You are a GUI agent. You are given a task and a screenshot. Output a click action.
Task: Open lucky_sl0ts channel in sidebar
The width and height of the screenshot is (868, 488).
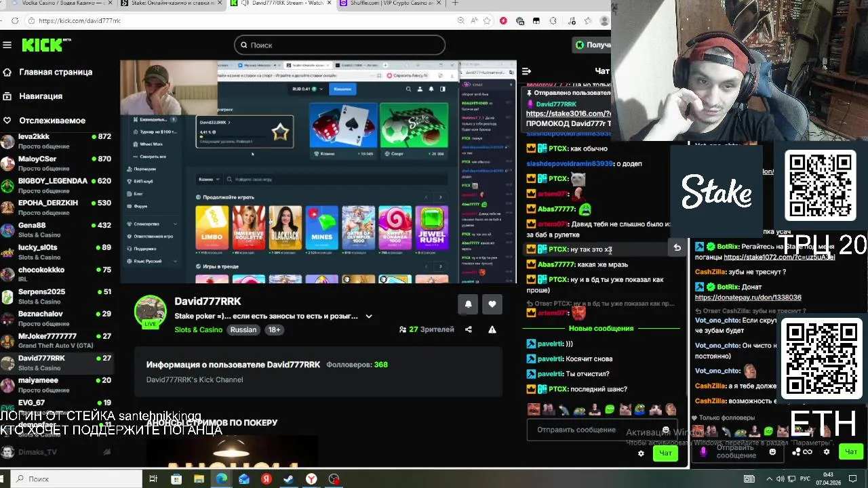coord(56,252)
